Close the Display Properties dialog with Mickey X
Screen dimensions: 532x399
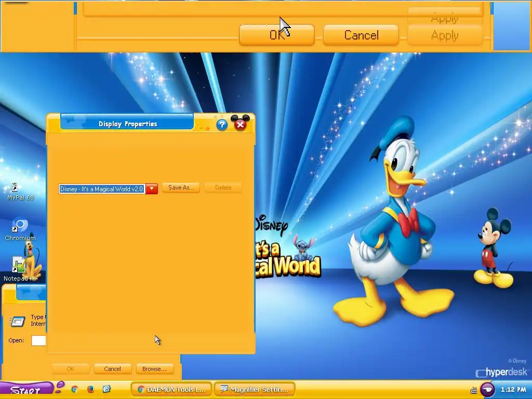[240, 124]
